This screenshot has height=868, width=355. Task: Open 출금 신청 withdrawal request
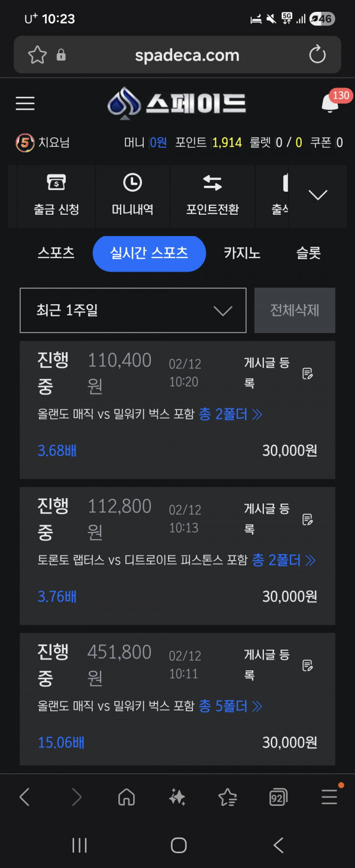[56, 195]
